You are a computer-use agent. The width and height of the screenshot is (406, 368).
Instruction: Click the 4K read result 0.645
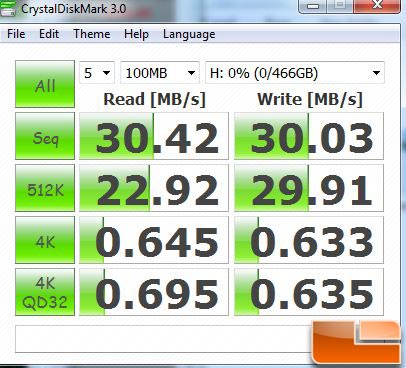click(x=154, y=240)
